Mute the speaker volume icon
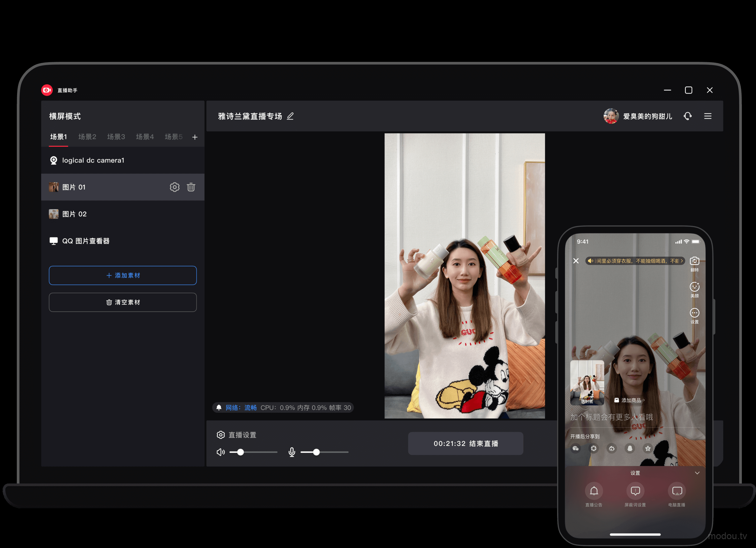This screenshot has width=756, height=548. click(221, 452)
